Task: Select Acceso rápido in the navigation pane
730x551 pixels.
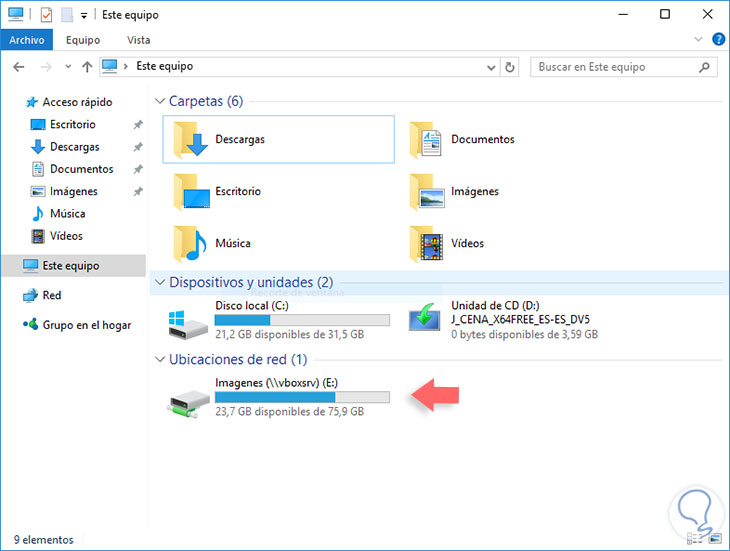Action: click(x=77, y=102)
